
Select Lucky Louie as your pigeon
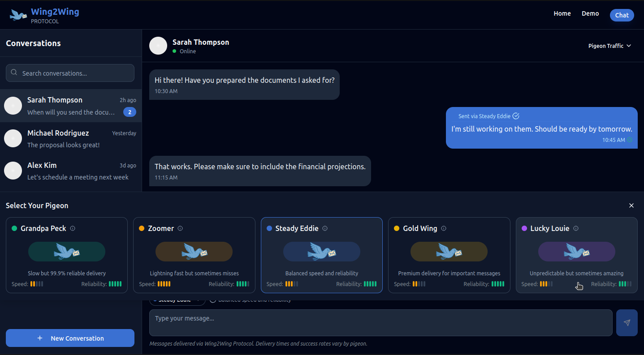pos(577,255)
